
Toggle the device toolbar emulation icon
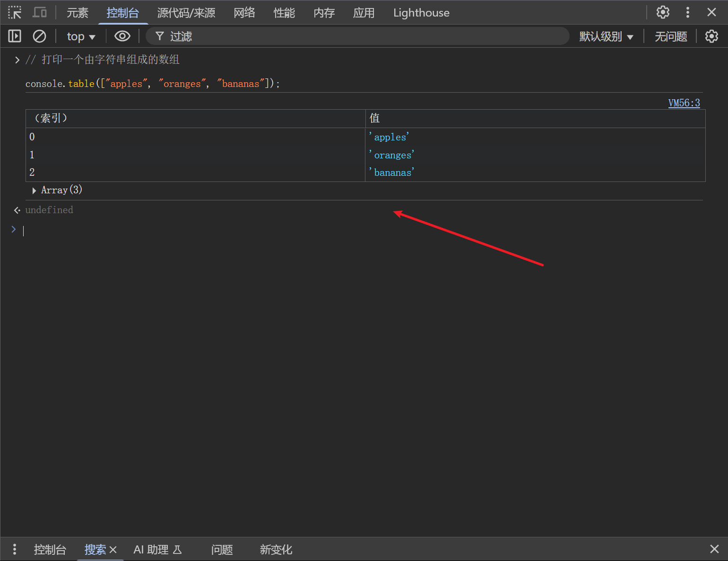(40, 12)
